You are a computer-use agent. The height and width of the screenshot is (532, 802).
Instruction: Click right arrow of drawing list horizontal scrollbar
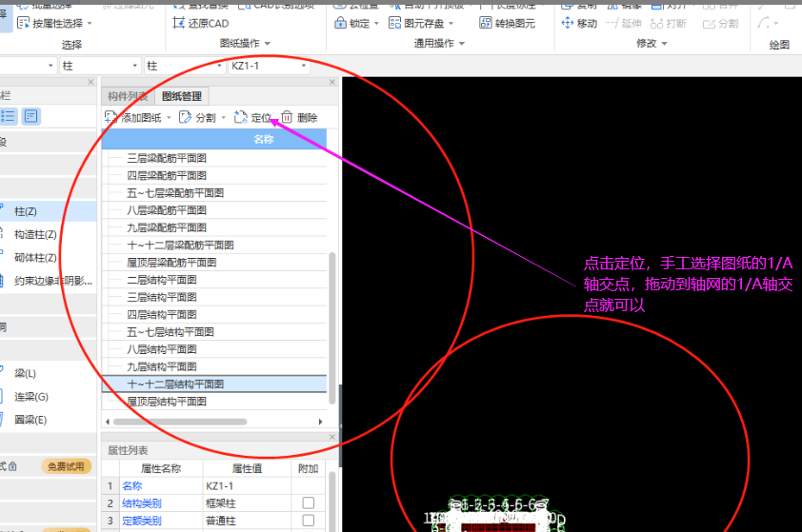(321, 423)
